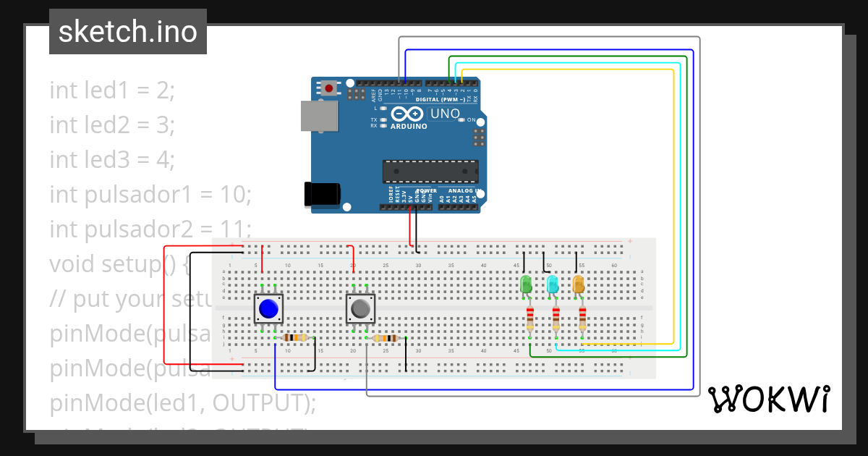Select the resistor below the green LED

(x=529, y=317)
